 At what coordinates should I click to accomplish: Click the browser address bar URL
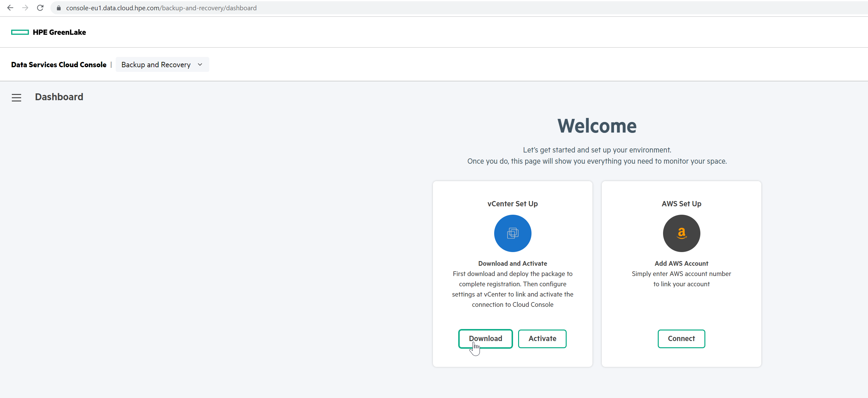[161, 8]
